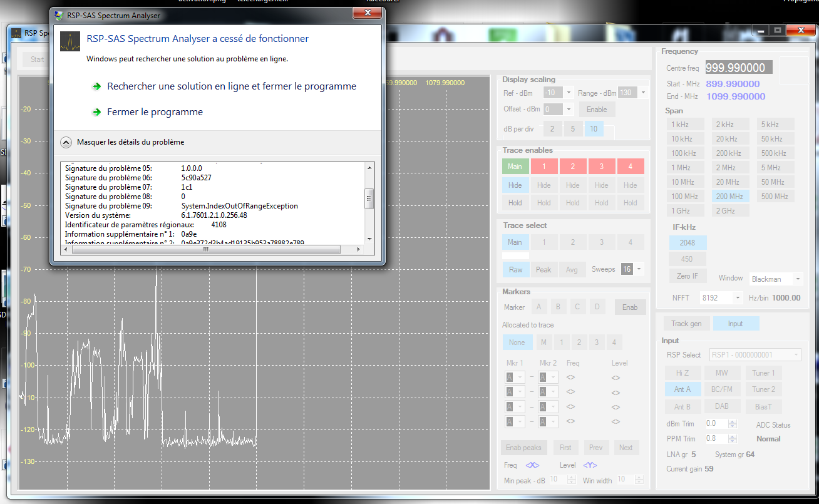The height and width of the screenshot is (504, 819).
Task: Click the RSP-SAS icon in the crash dialog title bar
Action: (x=58, y=15)
